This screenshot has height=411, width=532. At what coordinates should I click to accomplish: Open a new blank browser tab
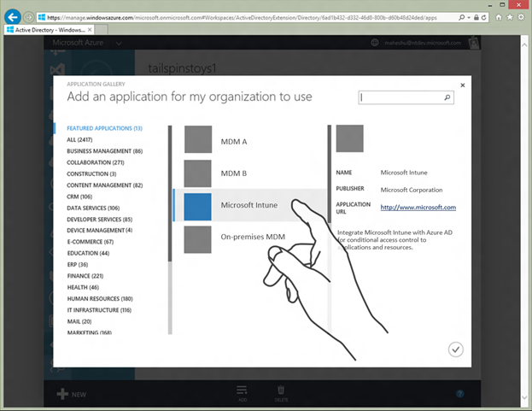click(x=101, y=30)
